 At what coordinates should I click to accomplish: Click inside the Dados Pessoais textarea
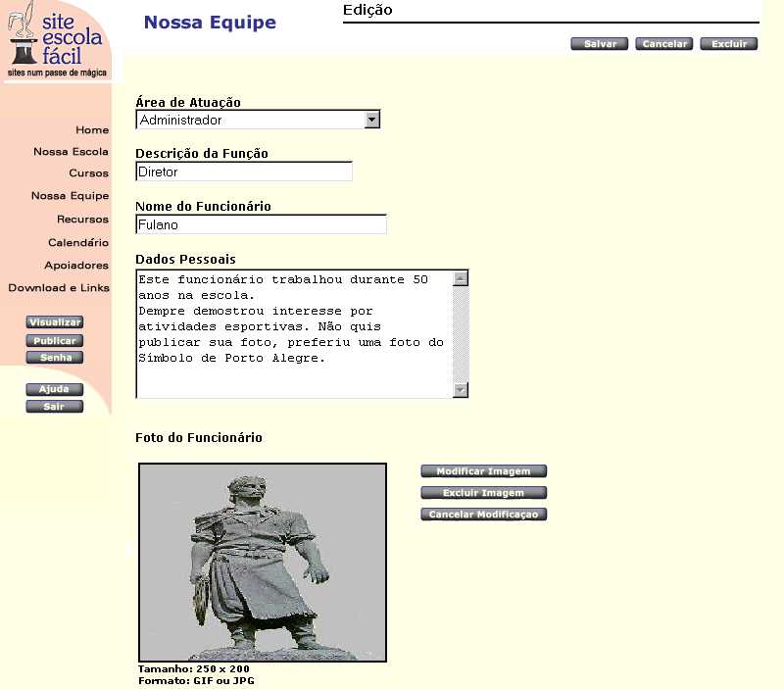coord(294,334)
